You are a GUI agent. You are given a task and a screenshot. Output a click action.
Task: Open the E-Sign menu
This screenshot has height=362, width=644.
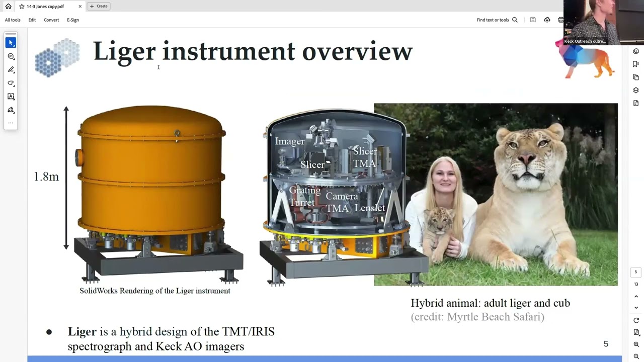[73, 20]
